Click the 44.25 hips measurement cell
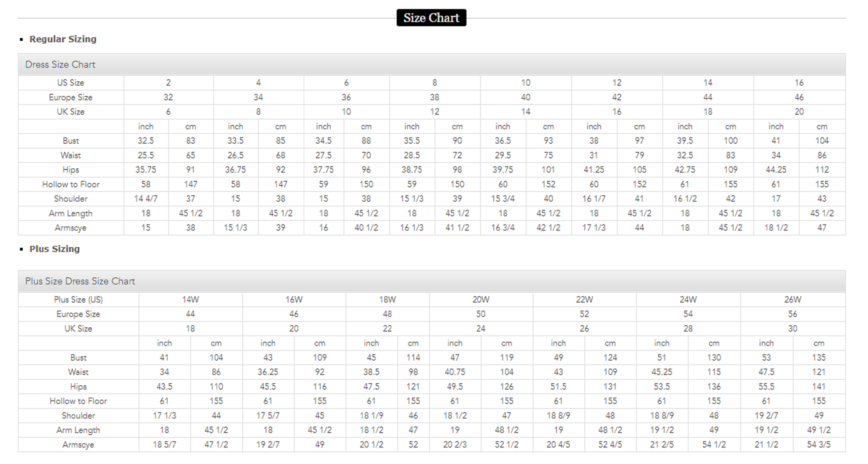Screen dimensions: 868x464 click(x=776, y=170)
